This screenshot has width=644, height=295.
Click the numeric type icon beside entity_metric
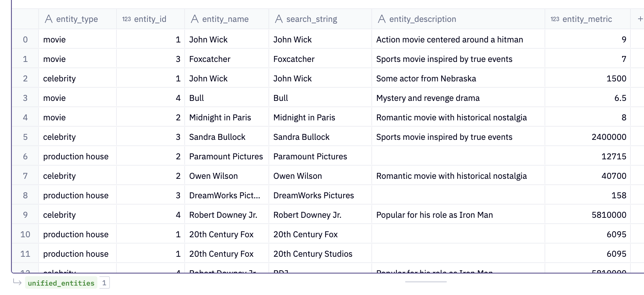click(555, 19)
